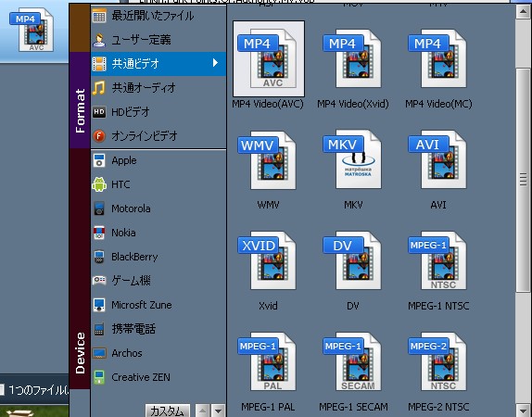Select the WMV format icon

pyautogui.click(x=267, y=160)
